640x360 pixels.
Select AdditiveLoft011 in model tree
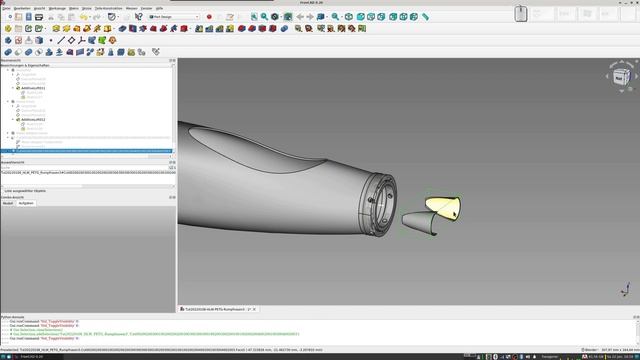33,88
